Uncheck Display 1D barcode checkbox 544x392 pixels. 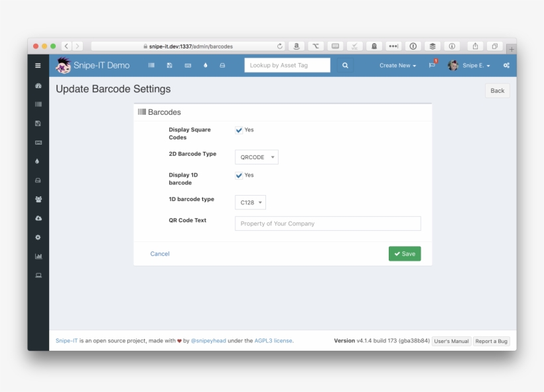pos(239,175)
